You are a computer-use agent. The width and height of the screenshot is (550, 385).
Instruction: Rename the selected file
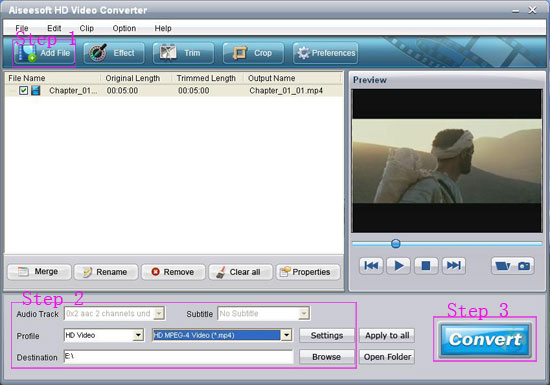click(106, 272)
